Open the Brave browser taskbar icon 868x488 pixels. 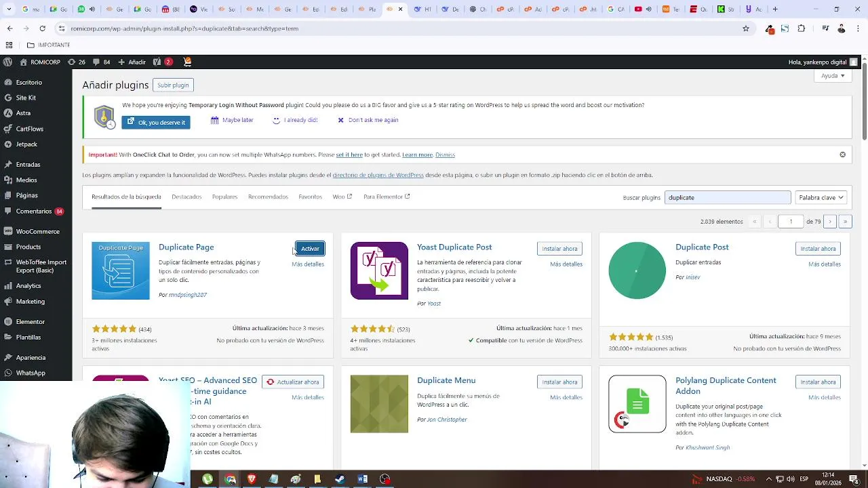[252, 479]
